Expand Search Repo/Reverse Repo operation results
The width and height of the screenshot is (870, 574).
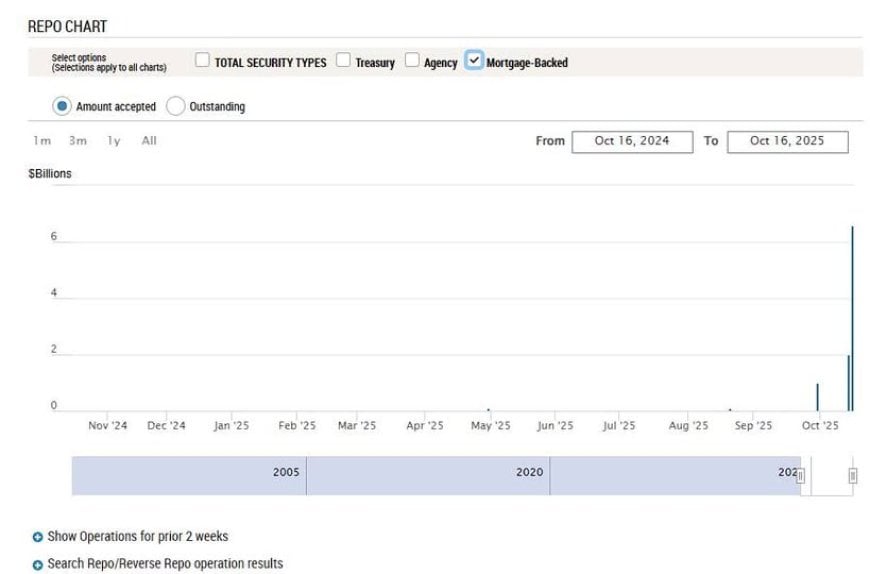165,563
